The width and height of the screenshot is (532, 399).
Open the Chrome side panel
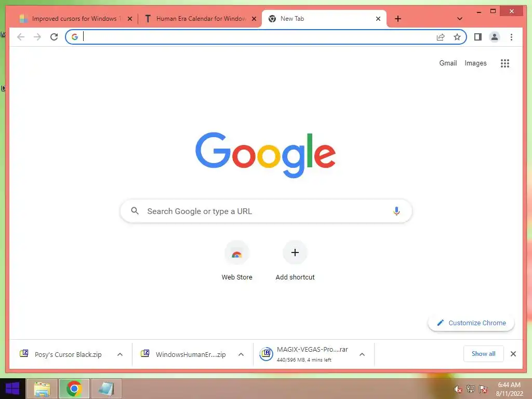point(478,37)
